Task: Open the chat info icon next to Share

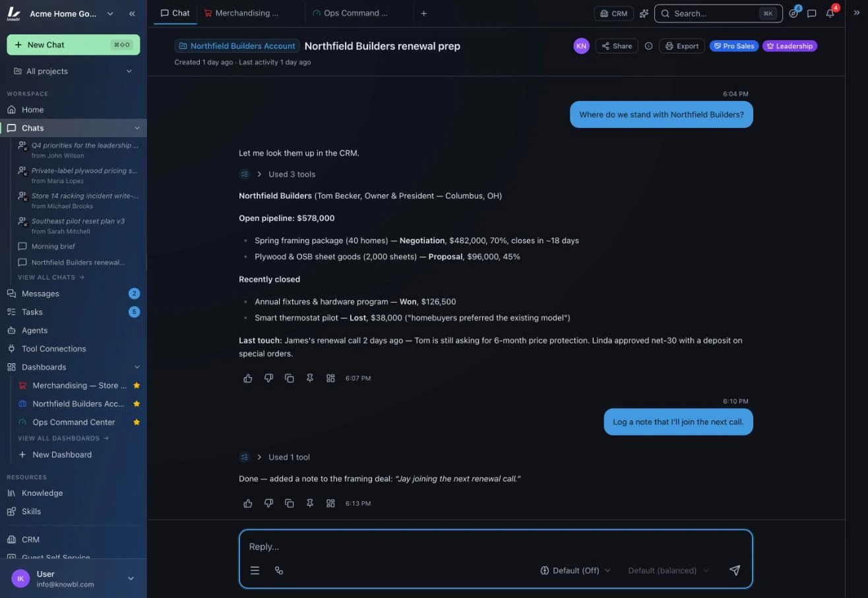Action: tap(648, 46)
